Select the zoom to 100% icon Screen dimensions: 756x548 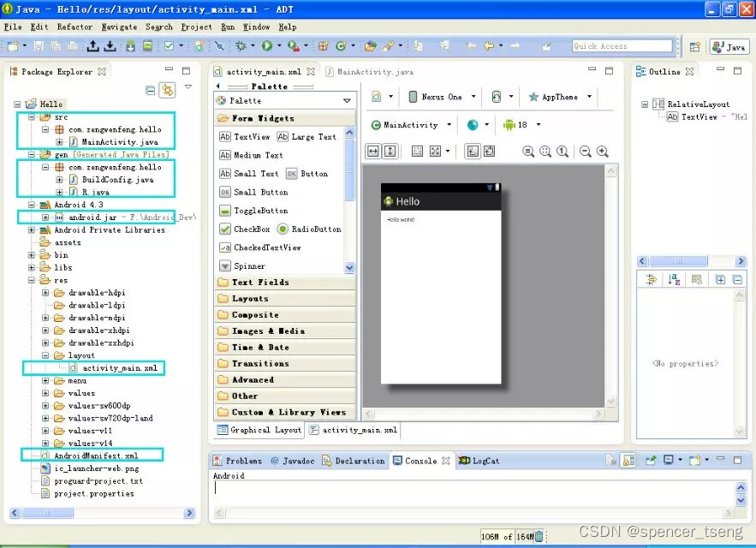point(562,152)
